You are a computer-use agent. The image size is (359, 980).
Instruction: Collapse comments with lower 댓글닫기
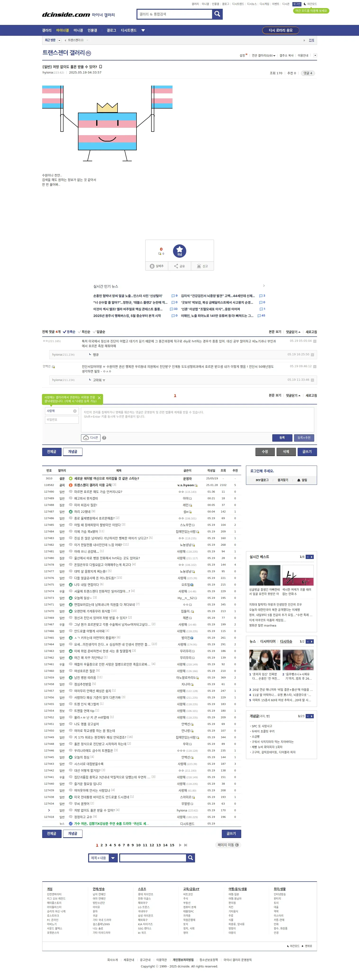pyautogui.click(x=293, y=395)
